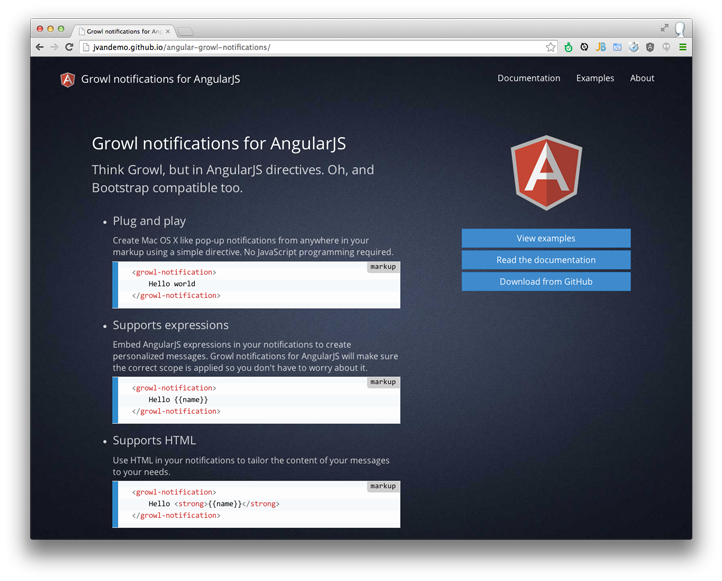Click the large AngularJS shield logo
The width and height of the screenshot is (722, 581).
[x=546, y=173]
